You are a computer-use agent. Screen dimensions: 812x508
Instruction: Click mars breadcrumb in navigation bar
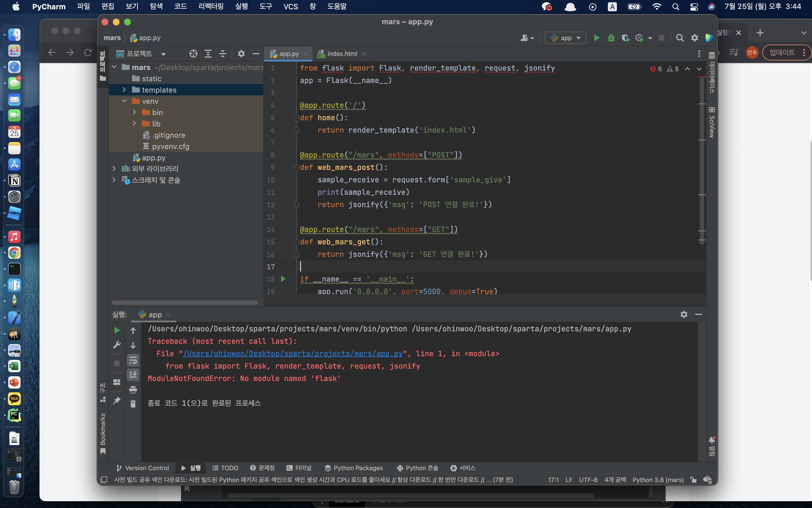tap(112, 38)
